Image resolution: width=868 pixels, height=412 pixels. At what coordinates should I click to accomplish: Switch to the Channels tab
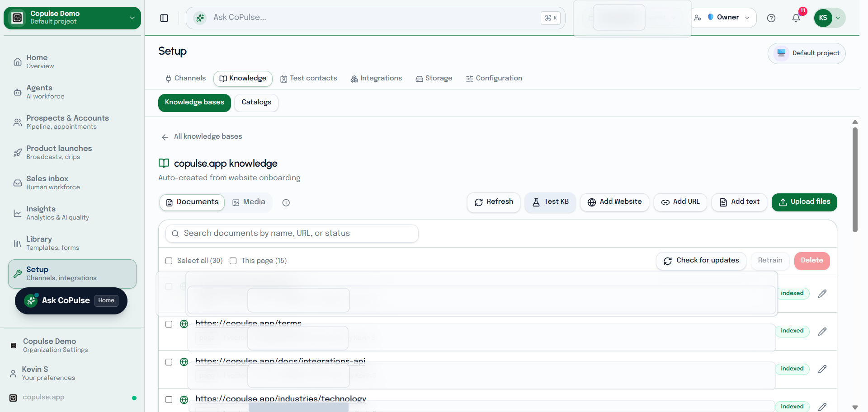pos(185,78)
